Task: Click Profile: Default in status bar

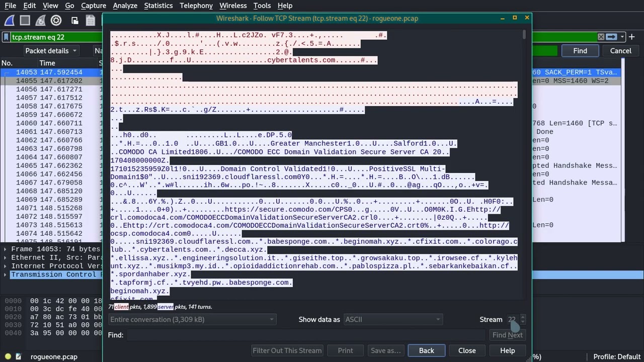Action: (x=617, y=357)
